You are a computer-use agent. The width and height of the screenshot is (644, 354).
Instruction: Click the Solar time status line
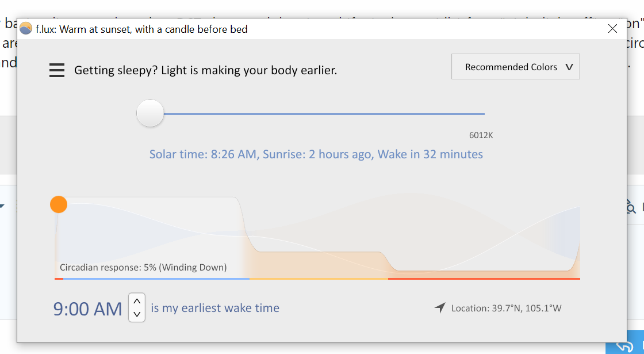(316, 154)
